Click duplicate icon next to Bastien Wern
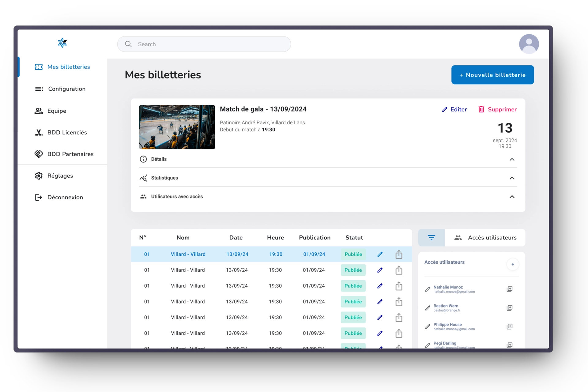The image size is (588, 392). (x=509, y=308)
